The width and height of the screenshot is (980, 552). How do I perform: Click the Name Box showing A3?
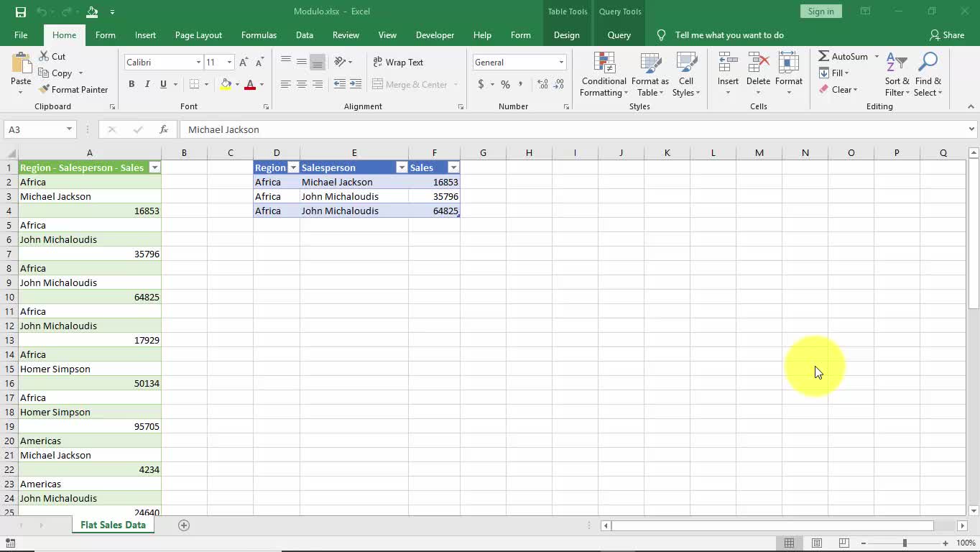click(x=33, y=129)
